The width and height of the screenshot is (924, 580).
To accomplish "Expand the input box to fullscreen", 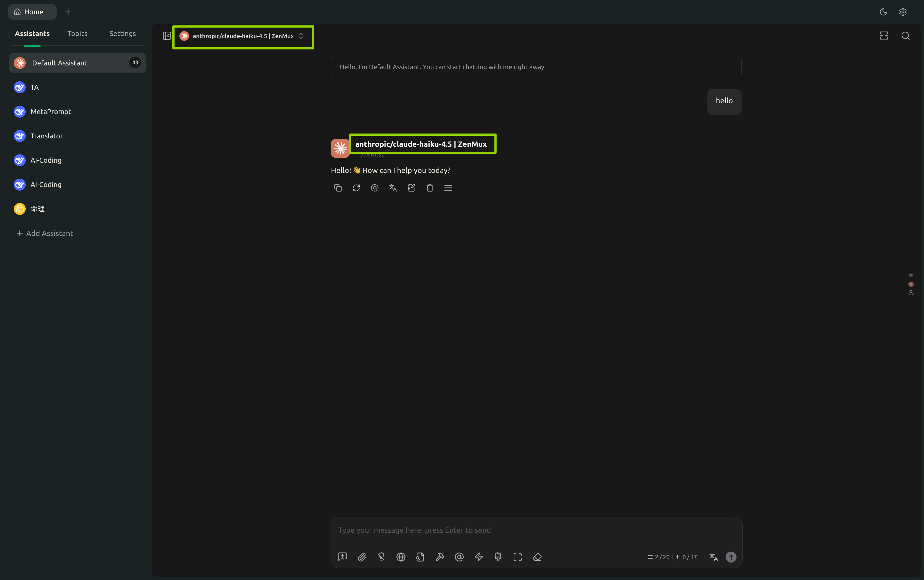I will 518,557.
